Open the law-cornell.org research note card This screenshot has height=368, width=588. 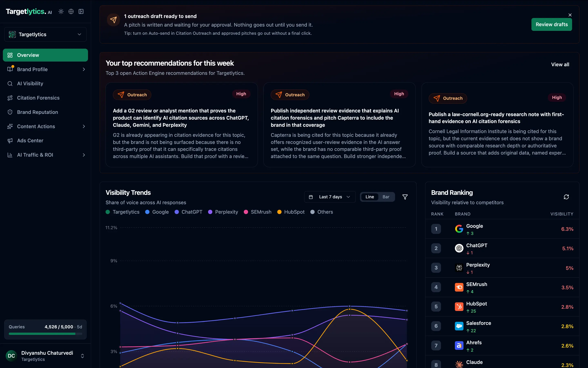pos(497,125)
